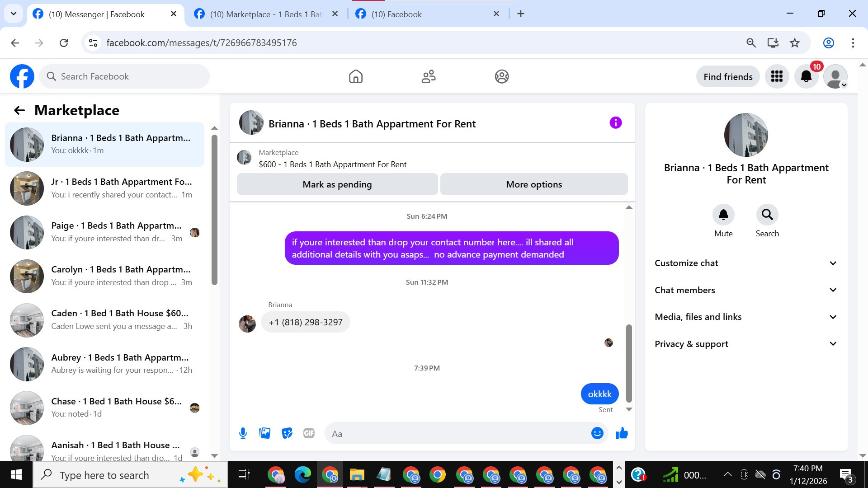The image size is (868, 488).
Task: Send a thumbs-up like
Action: click(x=622, y=433)
